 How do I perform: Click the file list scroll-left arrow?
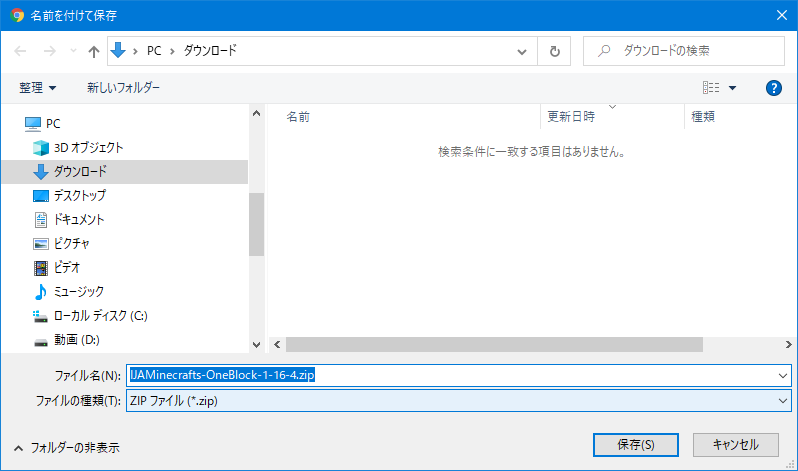(x=277, y=345)
